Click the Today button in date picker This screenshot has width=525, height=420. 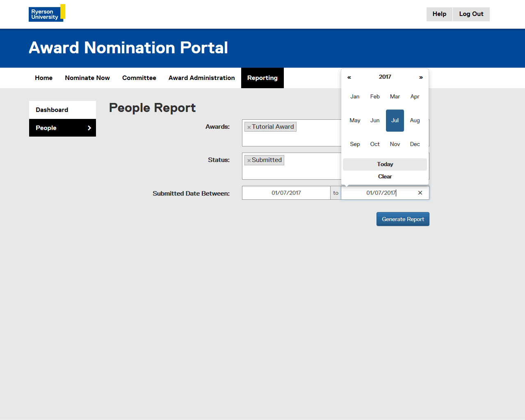click(x=385, y=164)
